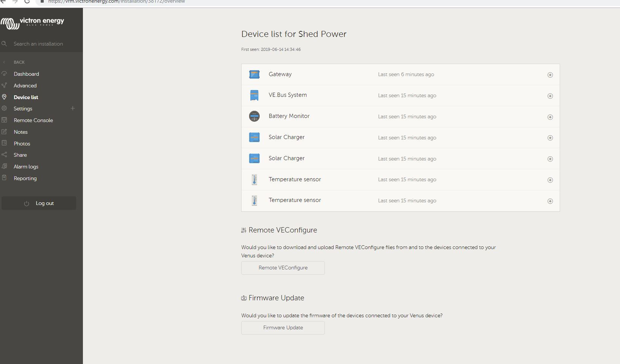Click the browser forward arrow
This screenshot has height=364, width=620.
tap(15, 2)
